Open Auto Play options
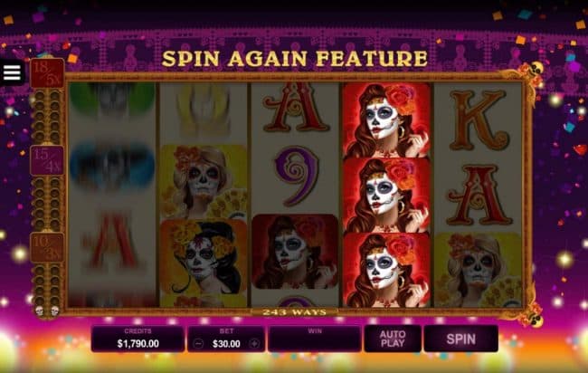The width and height of the screenshot is (588, 373). click(393, 339)
